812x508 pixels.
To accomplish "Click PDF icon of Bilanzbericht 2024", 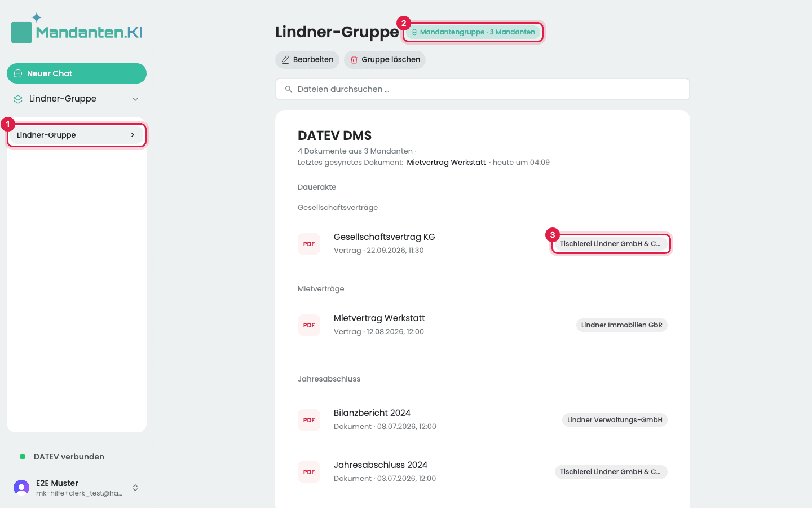I will click(x=309, y=420).
